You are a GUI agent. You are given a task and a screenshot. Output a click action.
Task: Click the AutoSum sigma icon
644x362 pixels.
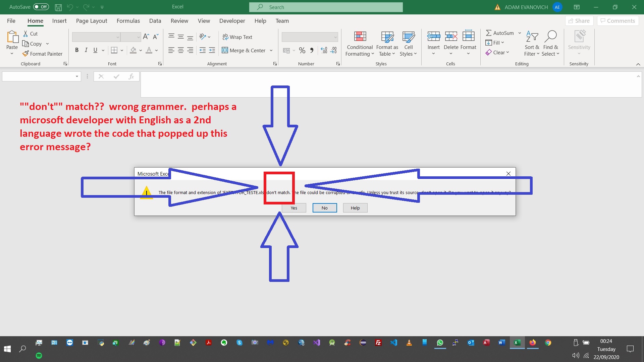[489, 33]
